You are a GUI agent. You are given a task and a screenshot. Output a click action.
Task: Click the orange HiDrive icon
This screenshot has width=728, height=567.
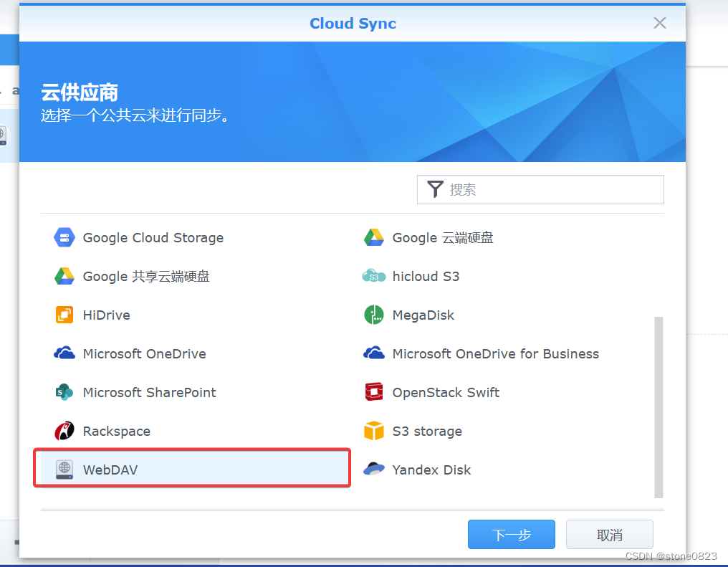click(x=64, y=315)
